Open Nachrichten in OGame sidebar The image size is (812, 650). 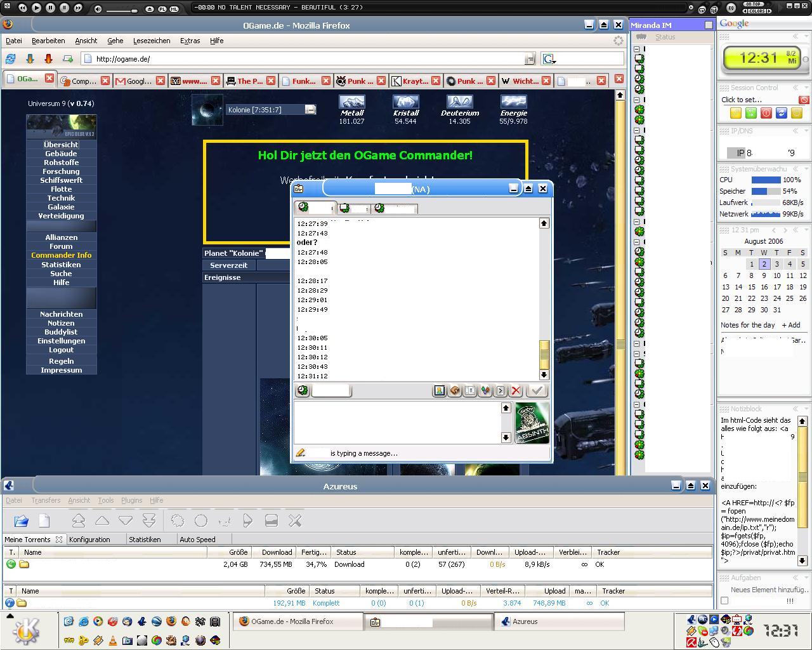[x=61, y=314]
